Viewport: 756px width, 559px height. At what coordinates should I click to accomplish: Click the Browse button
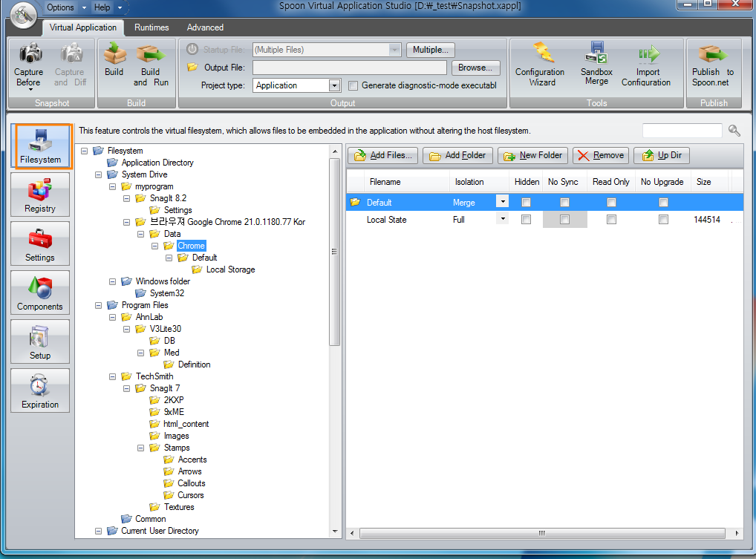click(475, 68)
